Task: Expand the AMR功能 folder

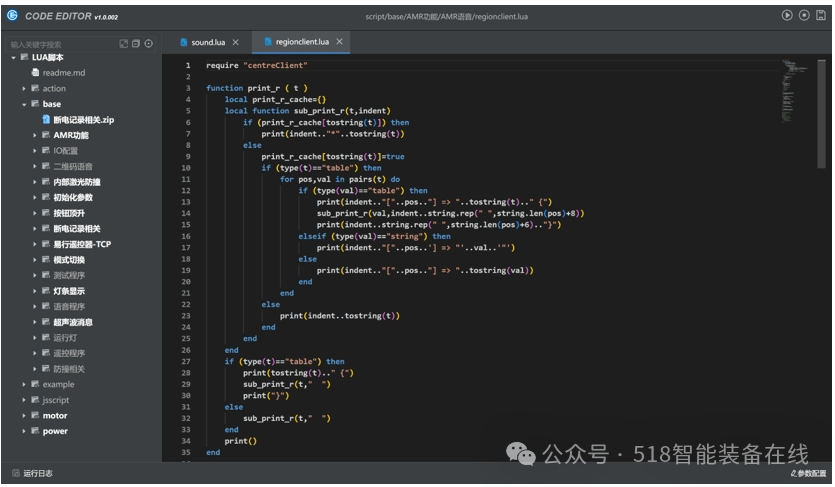Action: pos(35,135)
